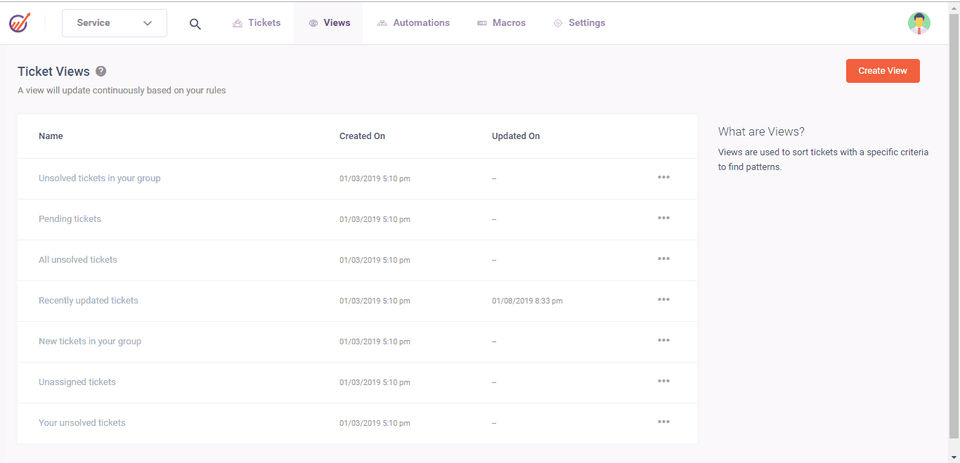The height and width of the screenshot is (463, 960).
Task: Open more options for Unassigned tickets
Action: (663, 381)
